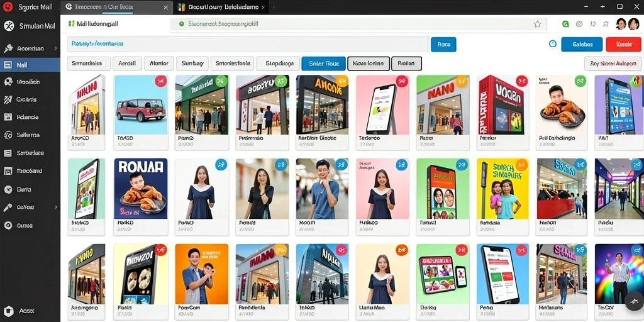Click the round white icon beside Smulan Mall

click(8, 26)
